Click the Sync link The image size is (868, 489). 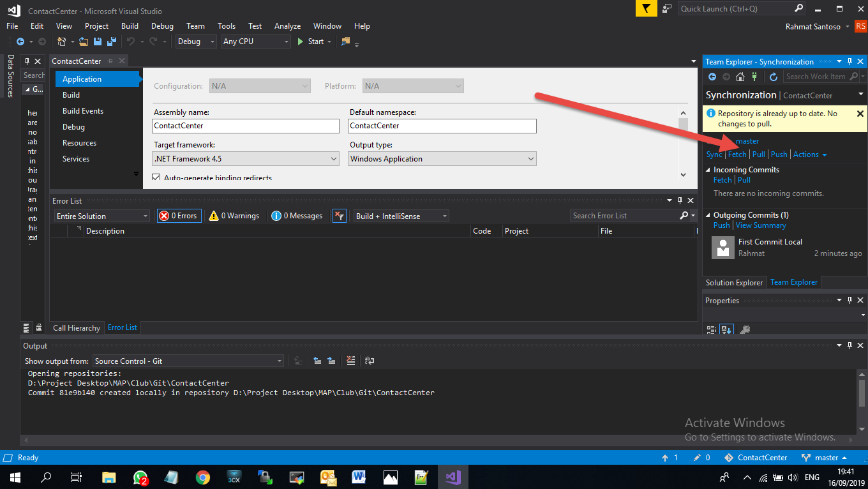tap(714, 154)
